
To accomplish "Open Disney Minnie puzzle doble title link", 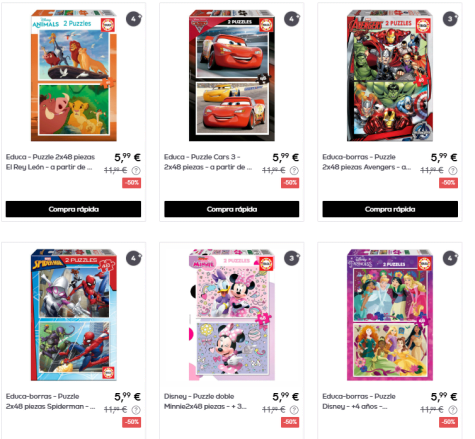I will coord(205,401).
